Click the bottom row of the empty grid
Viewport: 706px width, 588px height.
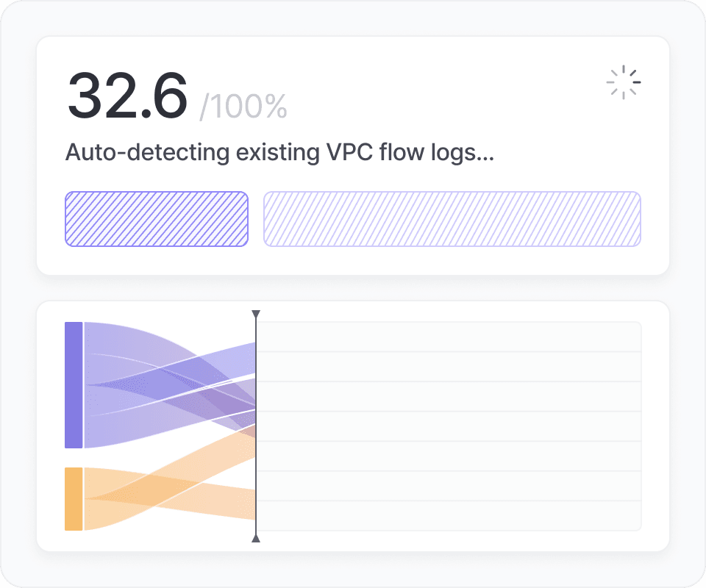pos(449,515)
